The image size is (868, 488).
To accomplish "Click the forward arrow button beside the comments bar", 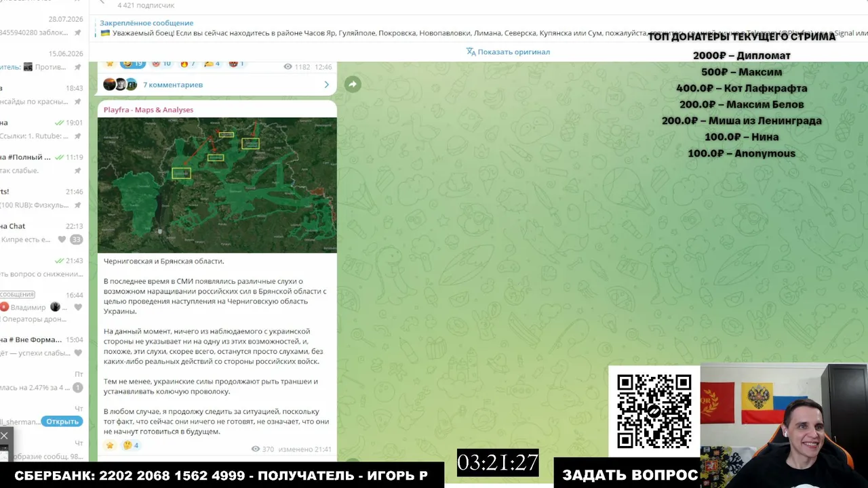I will [x=353, y=84].
